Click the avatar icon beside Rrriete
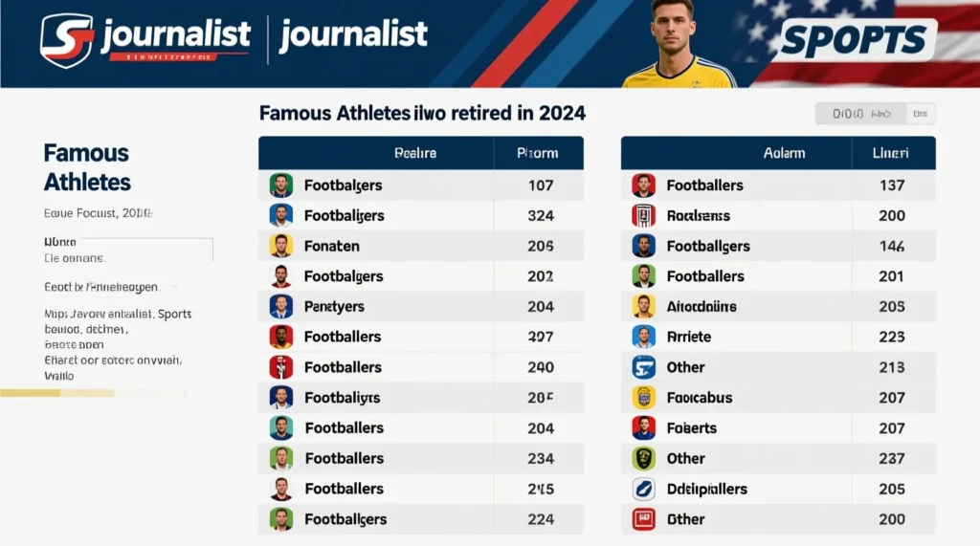 (643, 337)
